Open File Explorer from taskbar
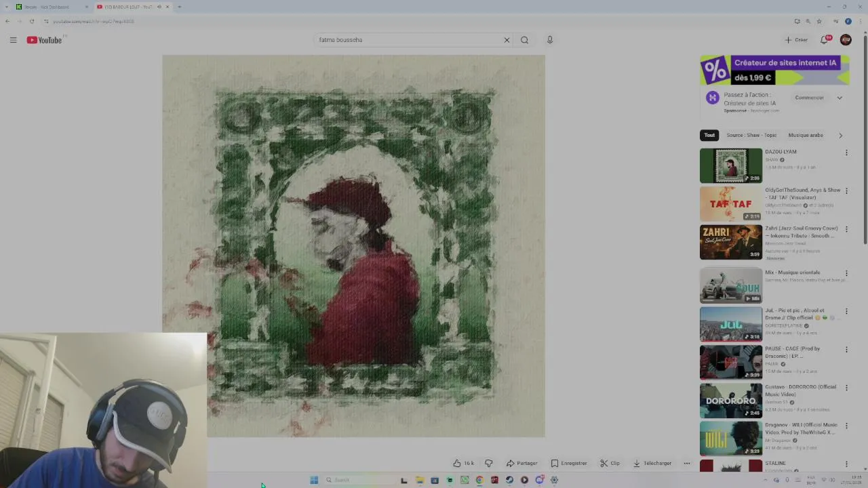 420,480
